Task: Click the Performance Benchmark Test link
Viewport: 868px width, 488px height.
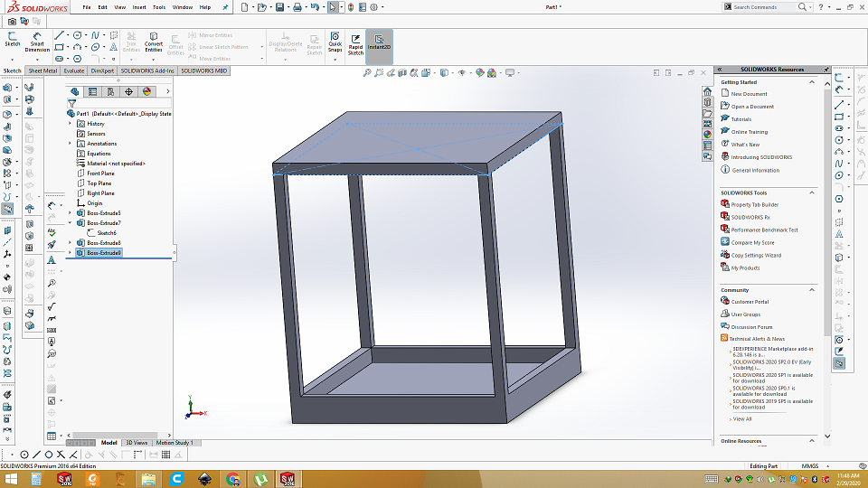Action: [x=765, y=230]
